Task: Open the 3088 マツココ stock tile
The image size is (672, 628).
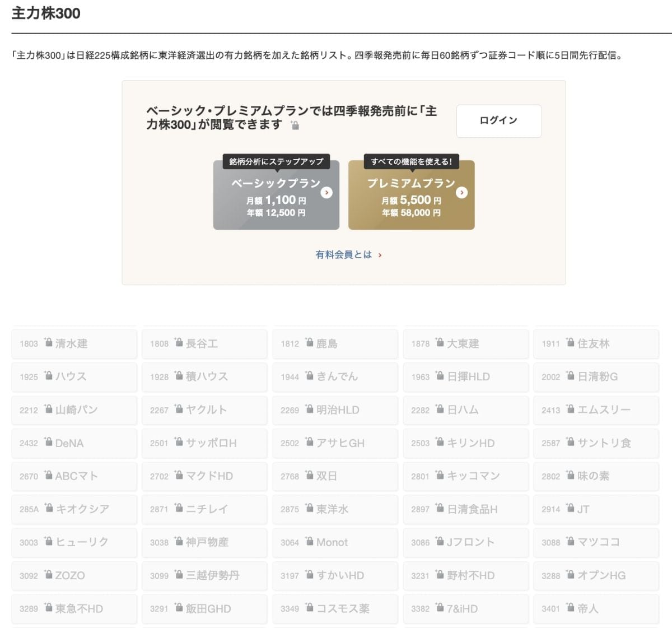Action: point(596,542)
